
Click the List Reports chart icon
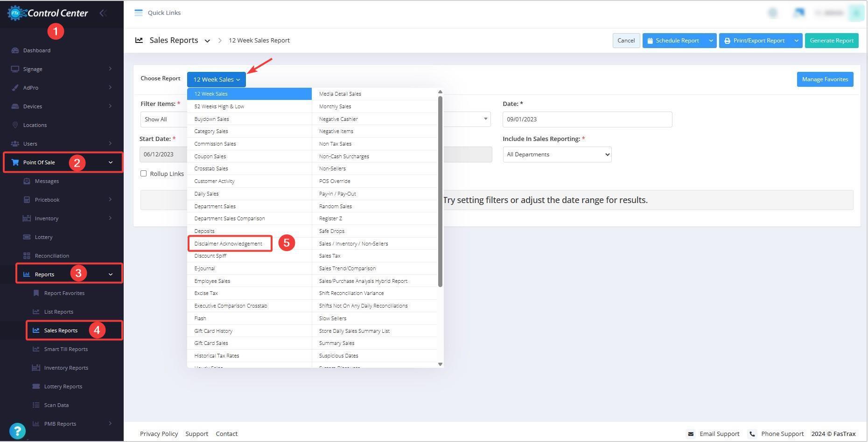(36, 312)
